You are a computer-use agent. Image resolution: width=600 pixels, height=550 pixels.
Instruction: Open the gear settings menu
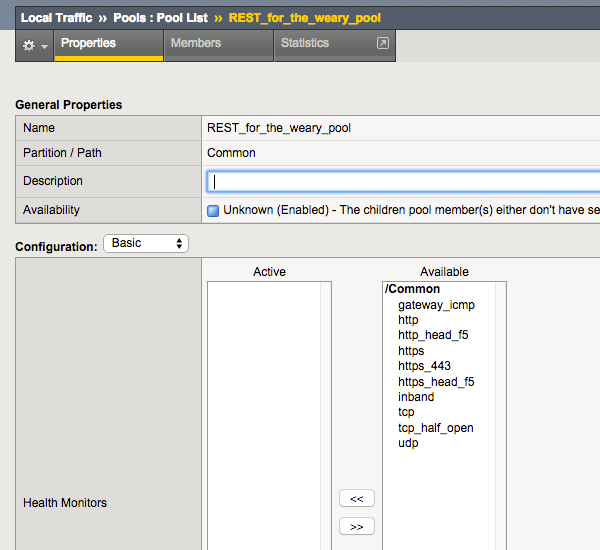pos(35,46)
